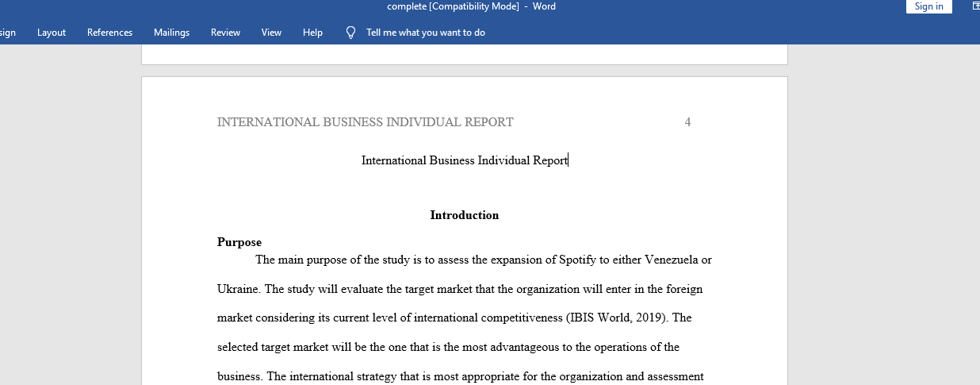Screen dimensions: 980x385
Task: Click the Sign in button
Action: (928, 6)
